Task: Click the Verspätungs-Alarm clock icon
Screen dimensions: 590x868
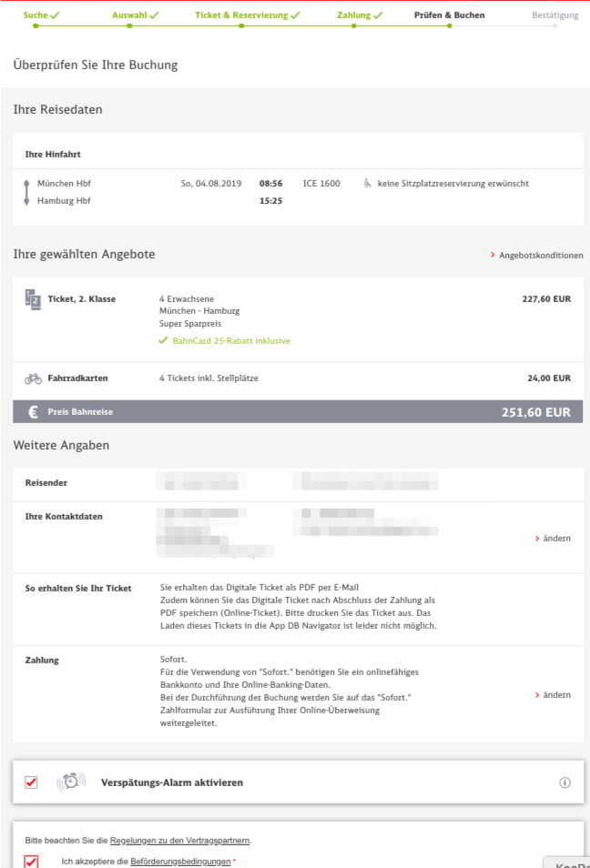Action: tap(71, 782)
